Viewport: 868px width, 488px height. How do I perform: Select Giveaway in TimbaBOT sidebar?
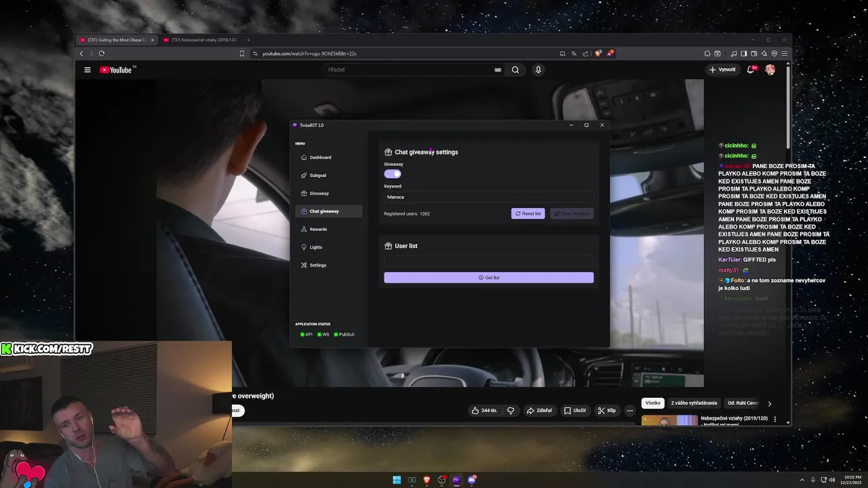tap(329, 193)
